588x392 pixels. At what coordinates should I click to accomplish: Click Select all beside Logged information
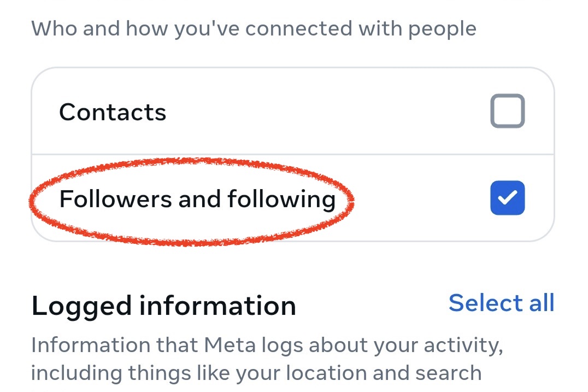click(501, 303)
